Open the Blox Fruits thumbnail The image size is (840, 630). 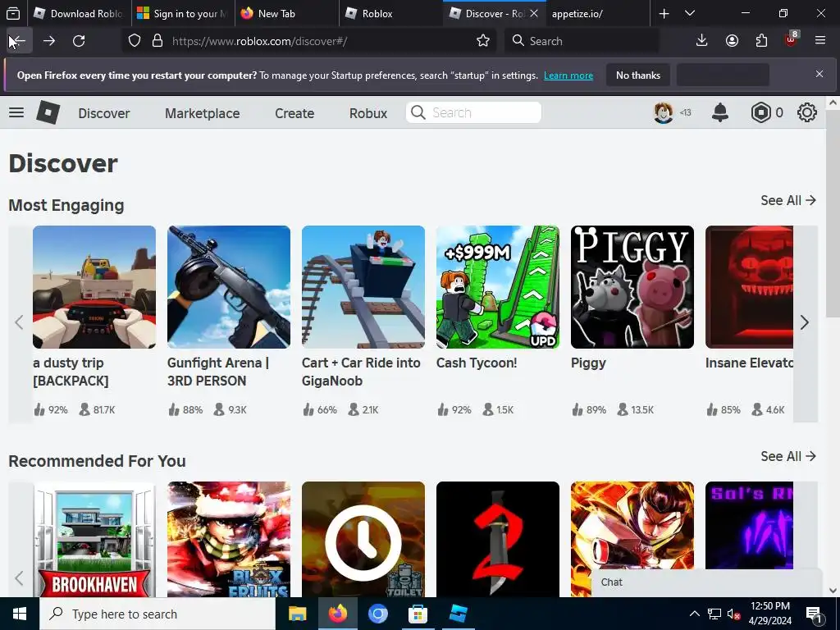[x=229, y=540]
